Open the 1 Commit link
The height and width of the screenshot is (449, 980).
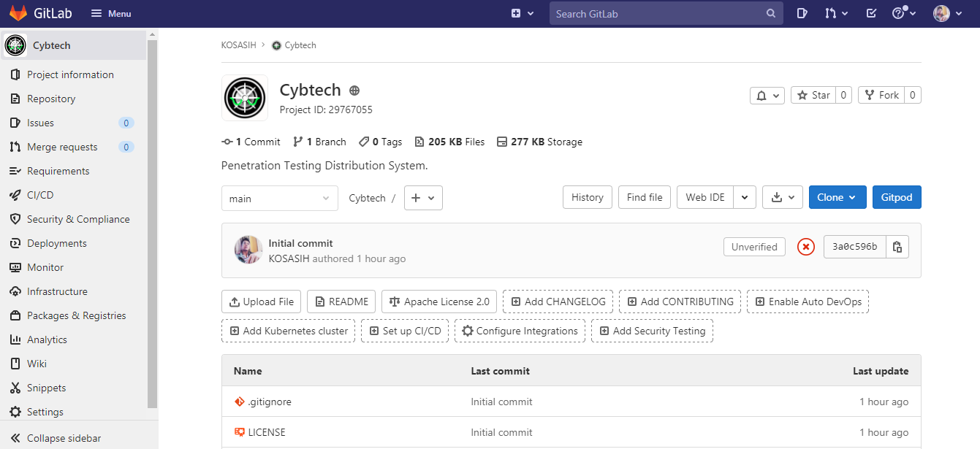[x=251, y=142]
